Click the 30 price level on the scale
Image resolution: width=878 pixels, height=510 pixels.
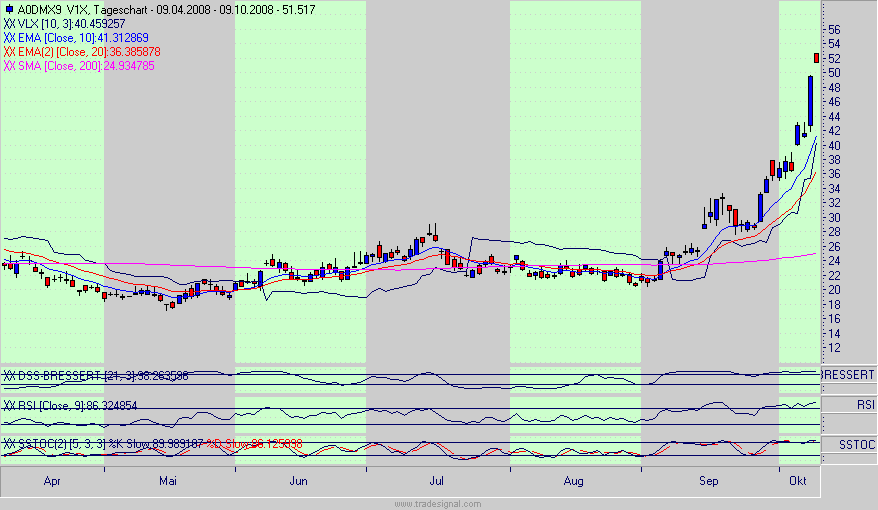point(834,218)
